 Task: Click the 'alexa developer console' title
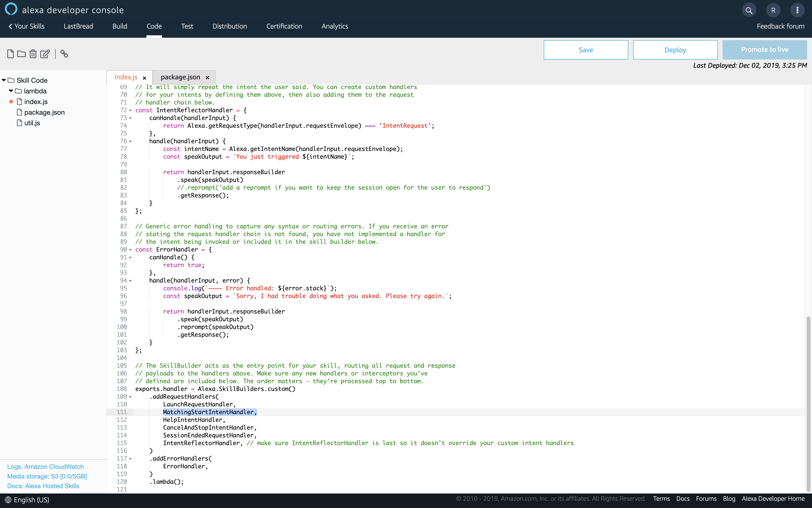(x=73, y=10)
